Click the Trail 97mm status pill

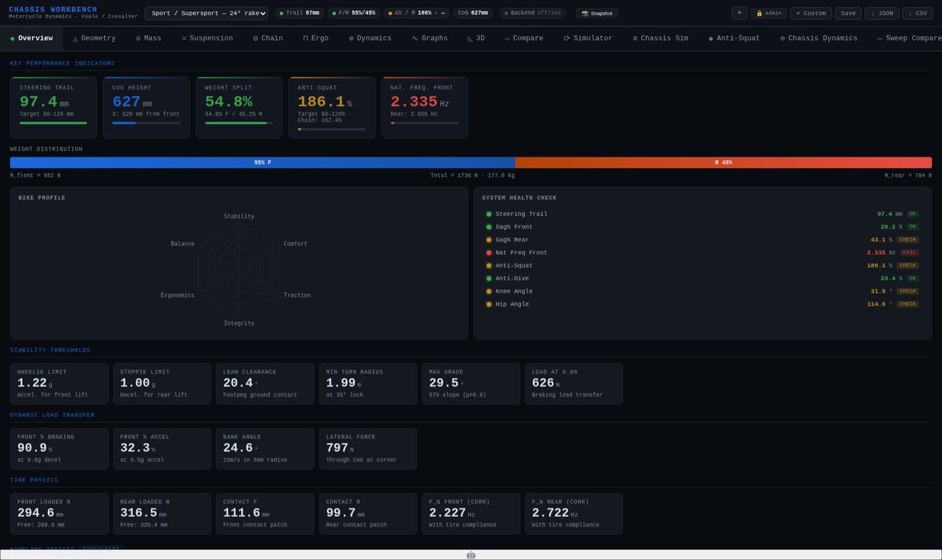click(x=299, y=13)
